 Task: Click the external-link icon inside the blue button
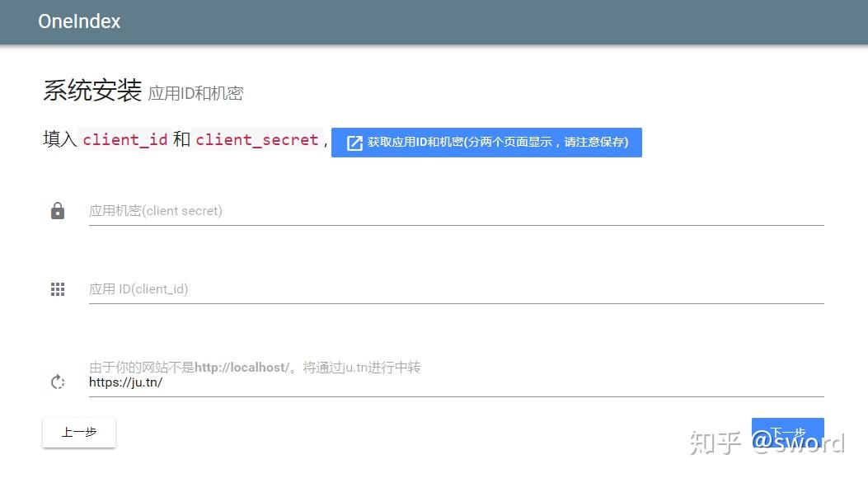pyautogui.click(x=354, y=142)
